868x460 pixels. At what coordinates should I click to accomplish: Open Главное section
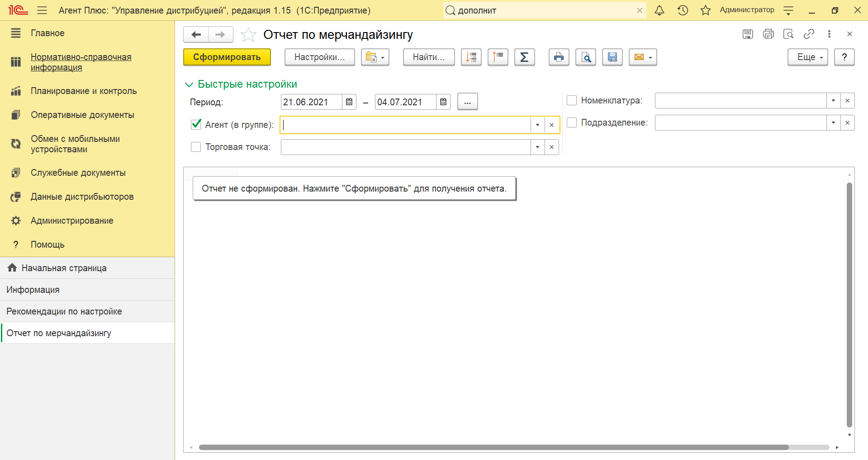coord(47,33)
